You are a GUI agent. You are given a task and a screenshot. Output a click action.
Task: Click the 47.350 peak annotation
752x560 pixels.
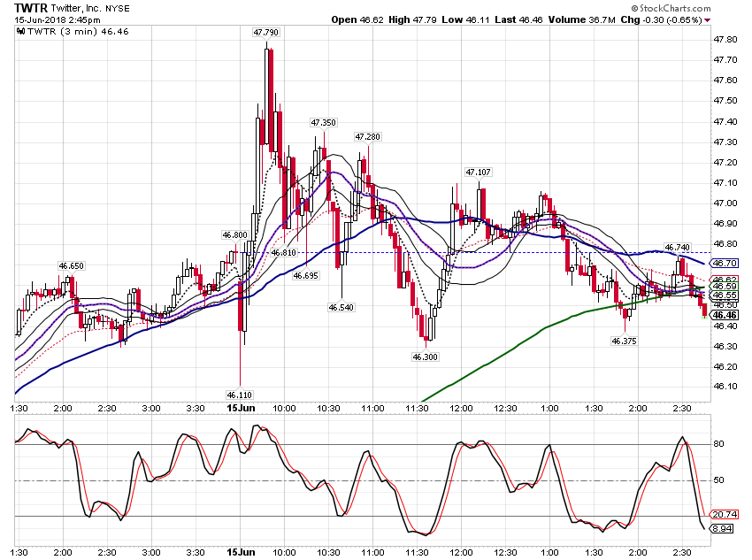323,123
